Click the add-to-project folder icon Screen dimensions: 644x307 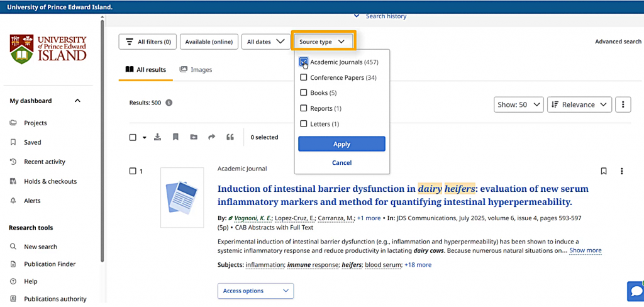coord(193,137)
